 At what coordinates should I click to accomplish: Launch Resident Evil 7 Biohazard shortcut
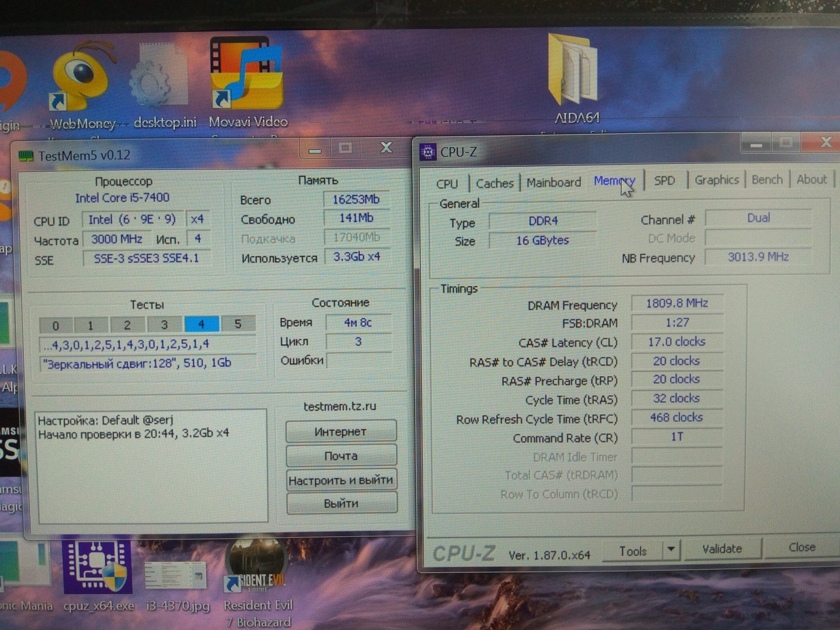click(x=258, y=583)
